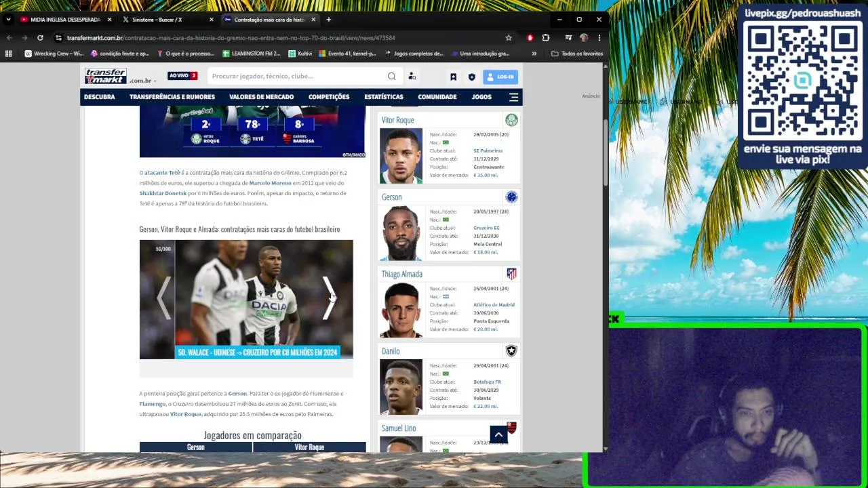This screenshot has width=868, height=488.
Task: Click the browser back arrow
Action: [x=9, y=38]
